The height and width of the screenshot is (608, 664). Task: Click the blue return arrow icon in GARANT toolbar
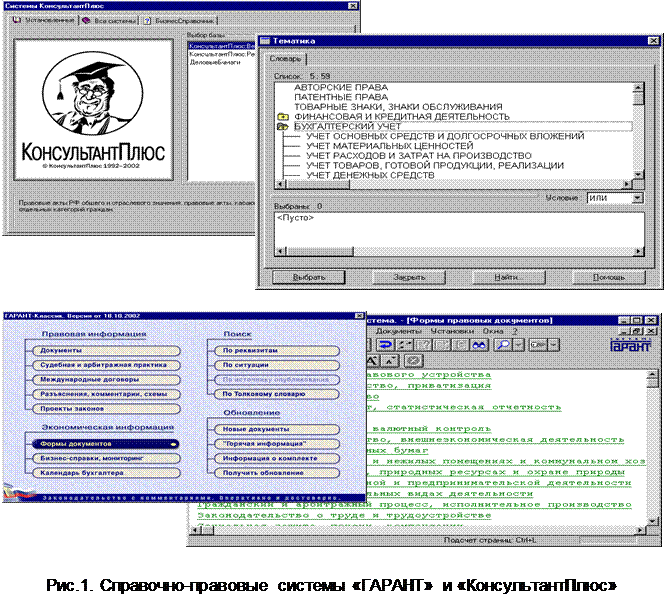(x=385, y=345)
